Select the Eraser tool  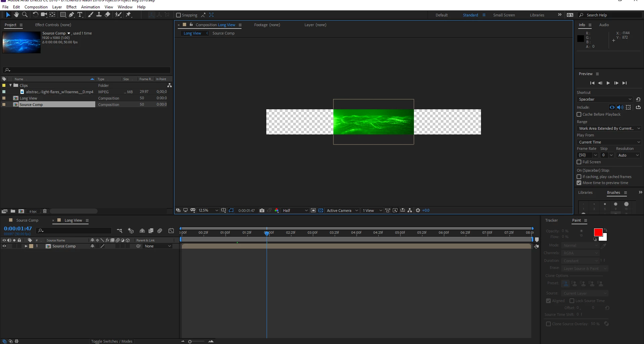coord(107,15)
